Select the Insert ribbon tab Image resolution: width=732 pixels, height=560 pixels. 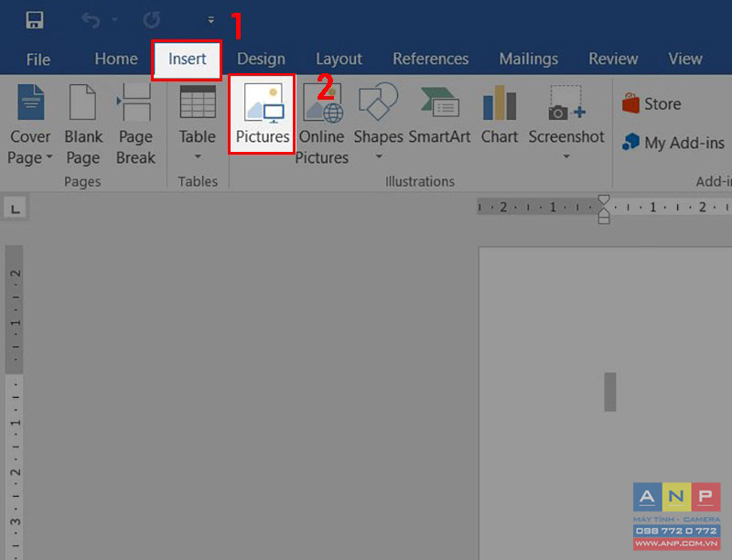(187, 59)
